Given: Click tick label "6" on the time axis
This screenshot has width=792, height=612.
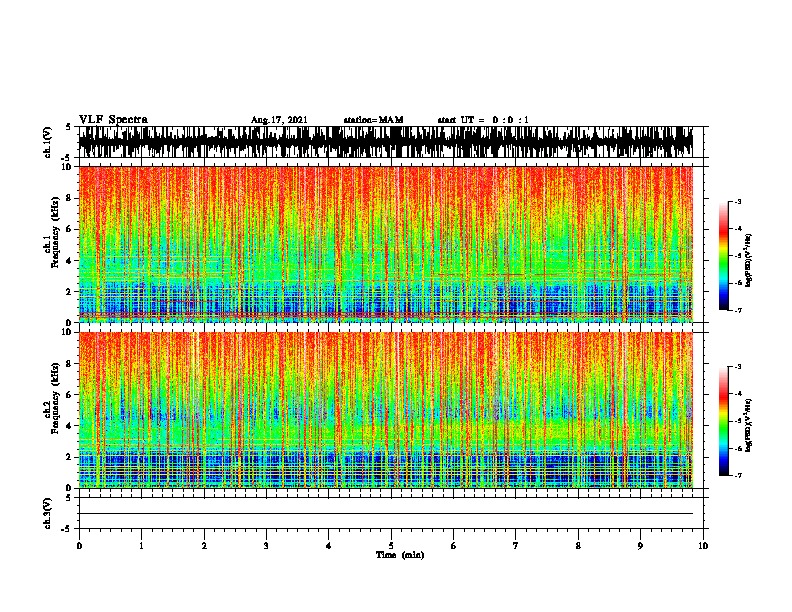Looking at the screenshot, I should click(x=453, y=546).
